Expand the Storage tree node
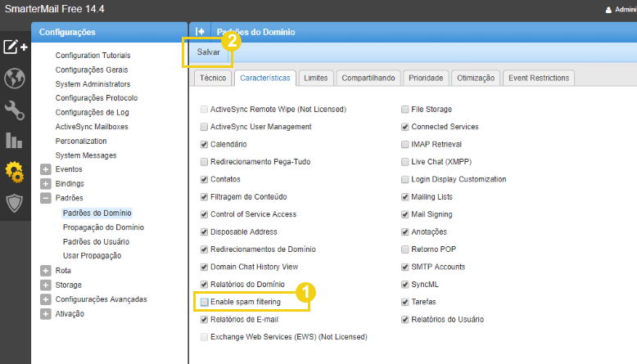This screenshot has height=364, width=637. (x=46, y=285)
